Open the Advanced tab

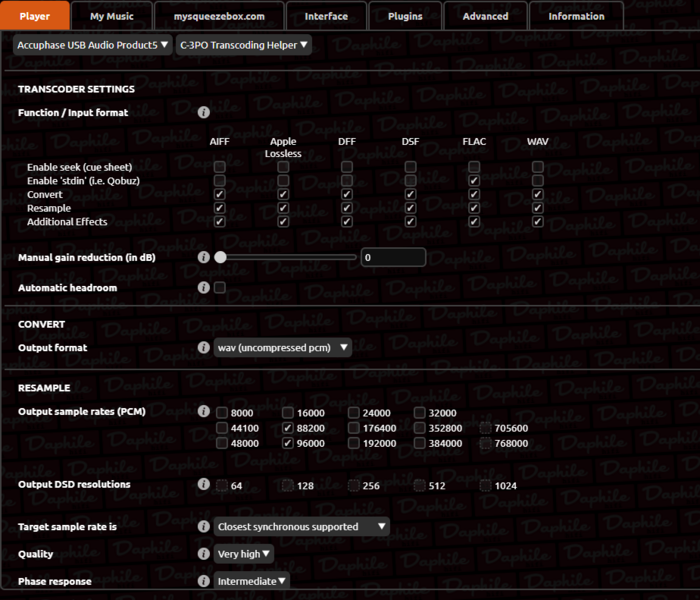pyautogui.click(x=485, y=16)
